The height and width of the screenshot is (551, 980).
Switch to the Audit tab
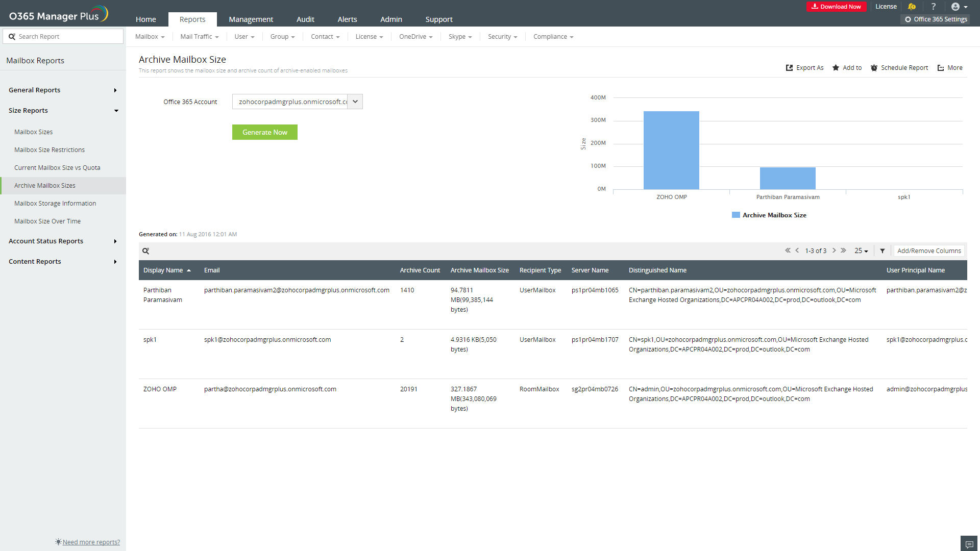click(x=305, y=19)
